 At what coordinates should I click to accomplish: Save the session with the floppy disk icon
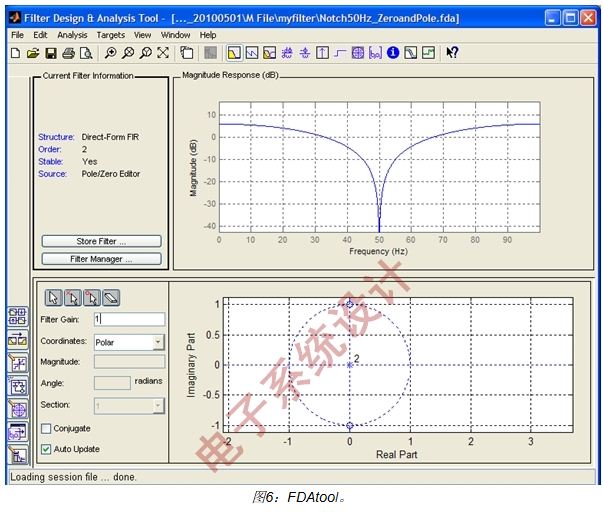pos(51,53)
